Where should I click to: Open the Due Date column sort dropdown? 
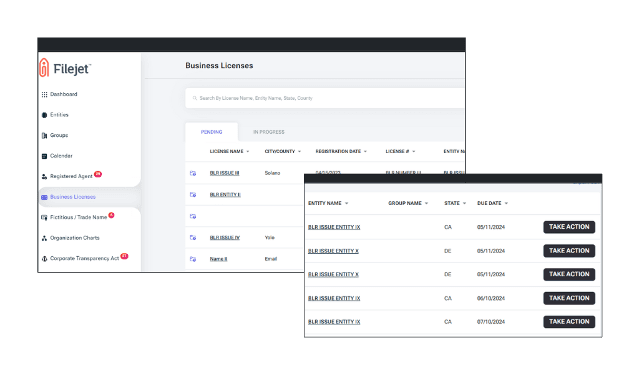click(x=506, y=203)
